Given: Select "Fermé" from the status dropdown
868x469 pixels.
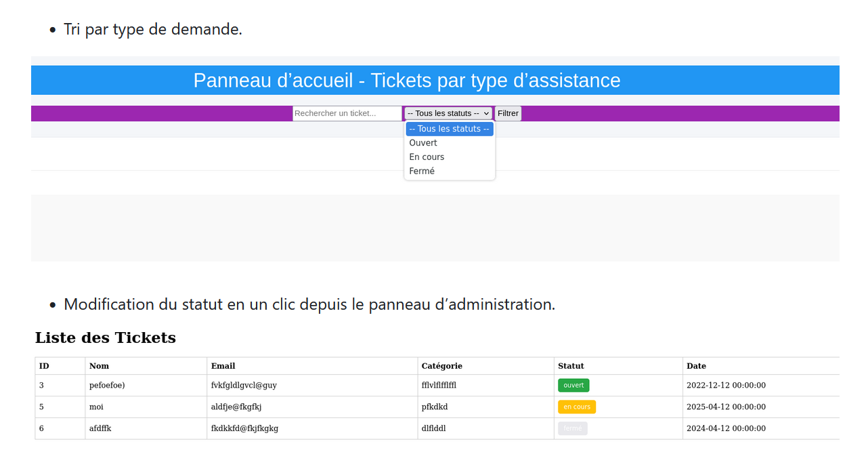Looking at the screenshot, I should (421, 171).
